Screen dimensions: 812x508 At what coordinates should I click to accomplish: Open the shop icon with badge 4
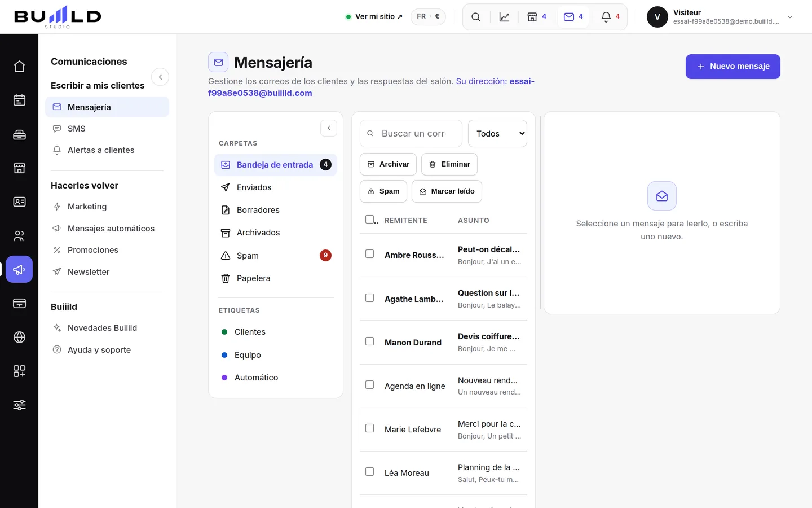click(x=537, y=17)
